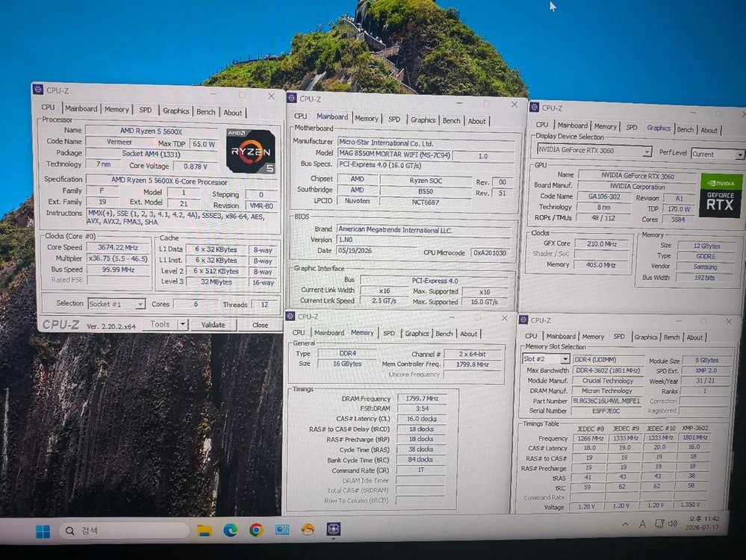The width and height of the screenshot is (746, 560).
Task: Click the GPU Code Name GA106-302
Action: 604,196
